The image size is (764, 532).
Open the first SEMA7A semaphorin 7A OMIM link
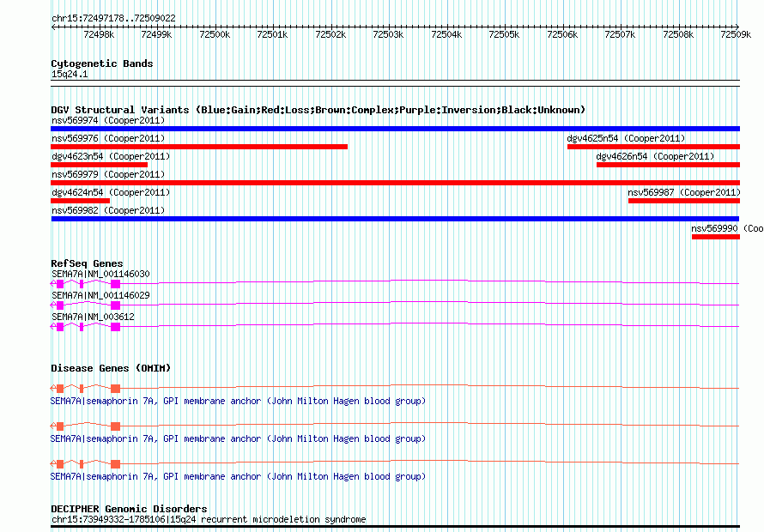click(239, 401)
